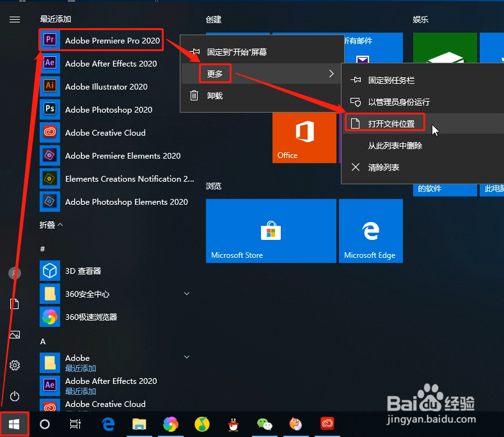Click 打开文件位置 menu entry
Image resolution: width=504 pixels, height=437 pixels.
(423, 123)
